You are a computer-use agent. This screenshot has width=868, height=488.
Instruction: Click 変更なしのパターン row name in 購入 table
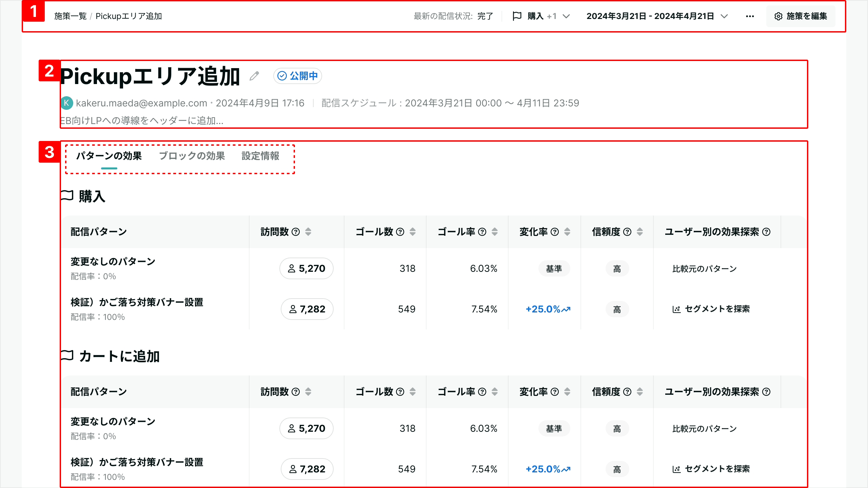click(x=113, y=262)
